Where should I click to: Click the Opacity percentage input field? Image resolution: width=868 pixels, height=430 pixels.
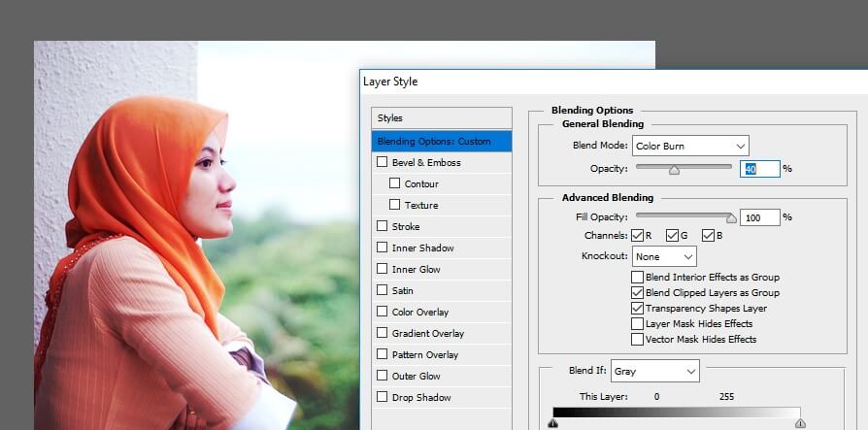click(x=760, y=169)
